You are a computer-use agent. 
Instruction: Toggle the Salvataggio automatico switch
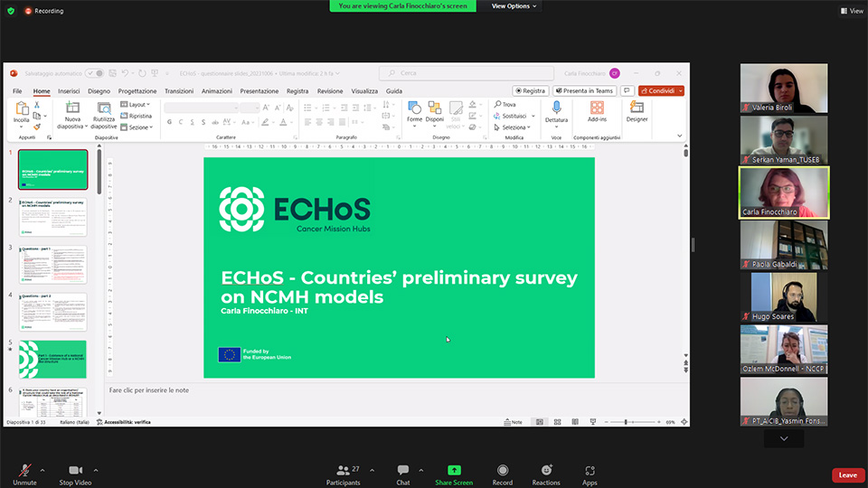pos(94,73)
